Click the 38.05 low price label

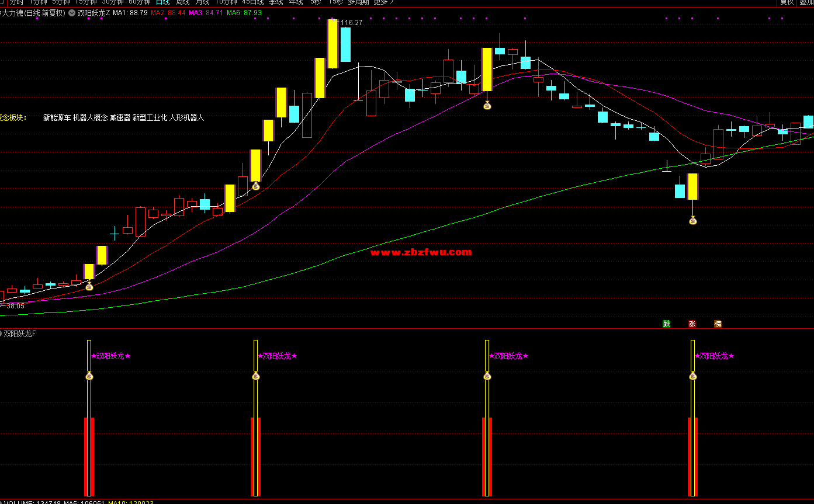tap(15, 305)
